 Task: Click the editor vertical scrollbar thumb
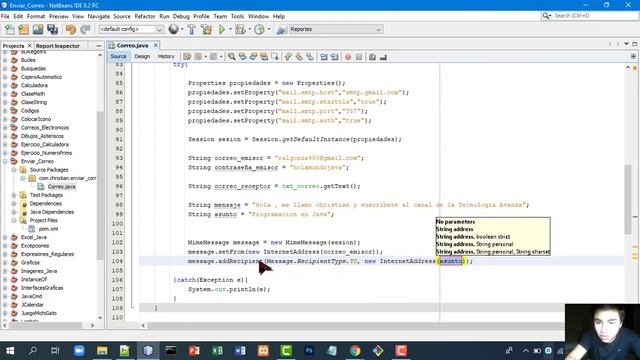point(628,199)
